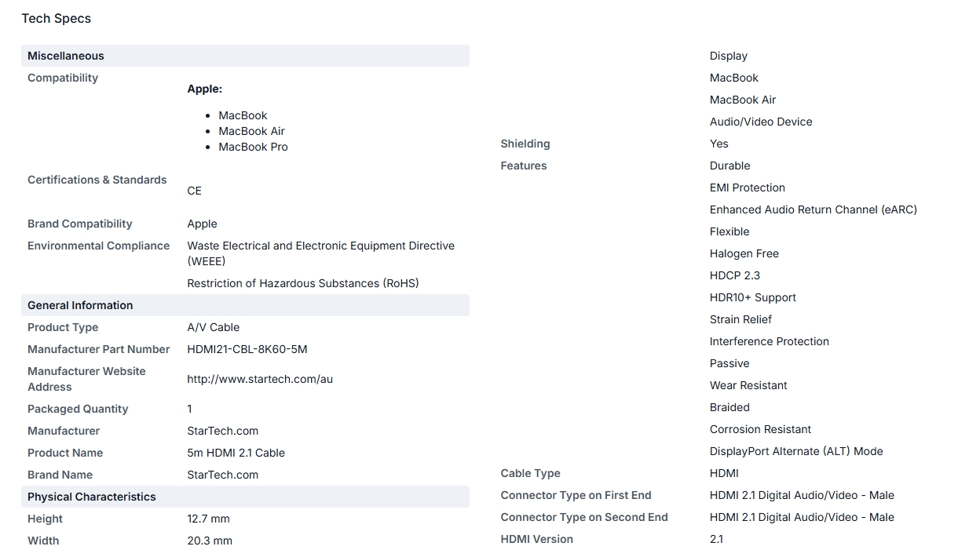Select the WEEE directive text

point(320,253)
